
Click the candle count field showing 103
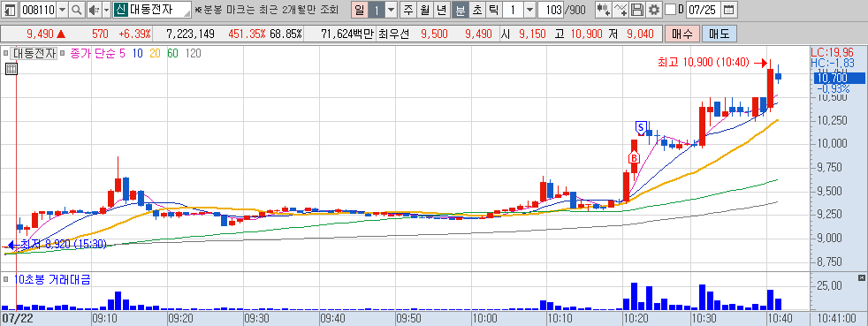coord(551,10)
